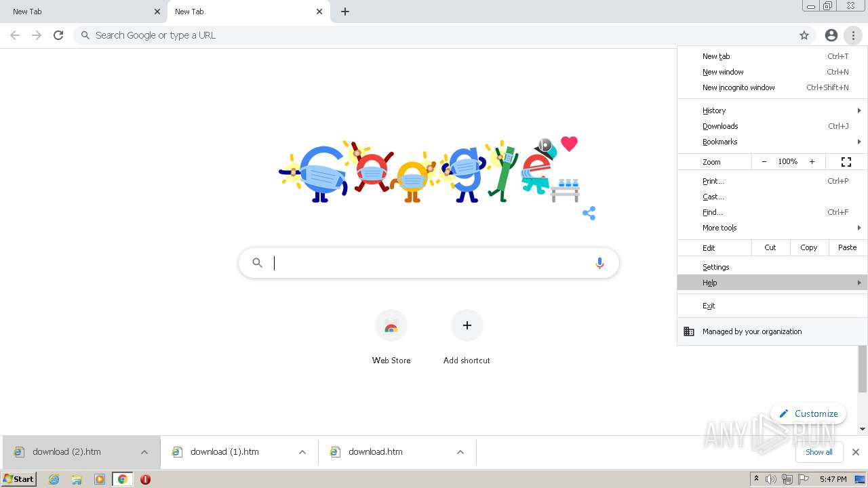Open Settings from the menu
Viewport: 868px width, 488px height.
772,267
